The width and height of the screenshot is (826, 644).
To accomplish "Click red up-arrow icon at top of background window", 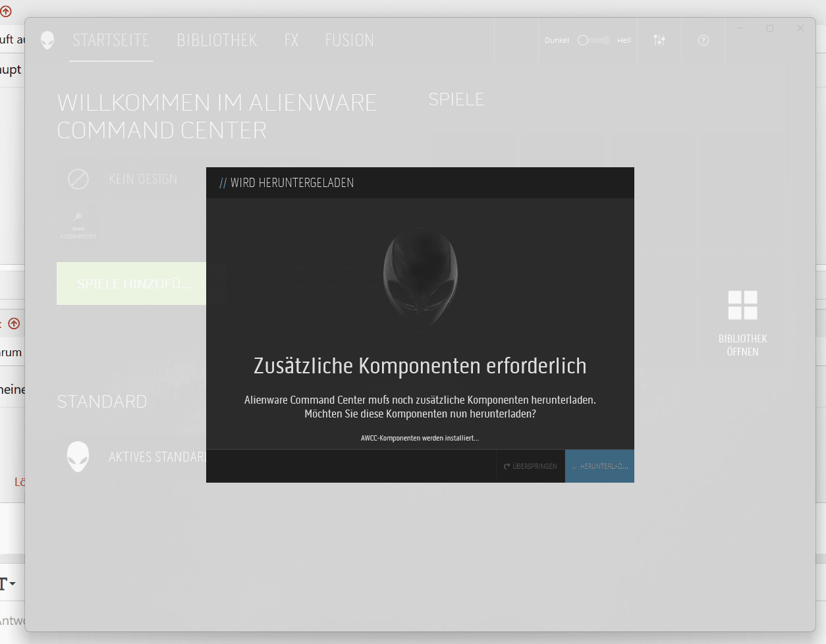I will (6, 11).
